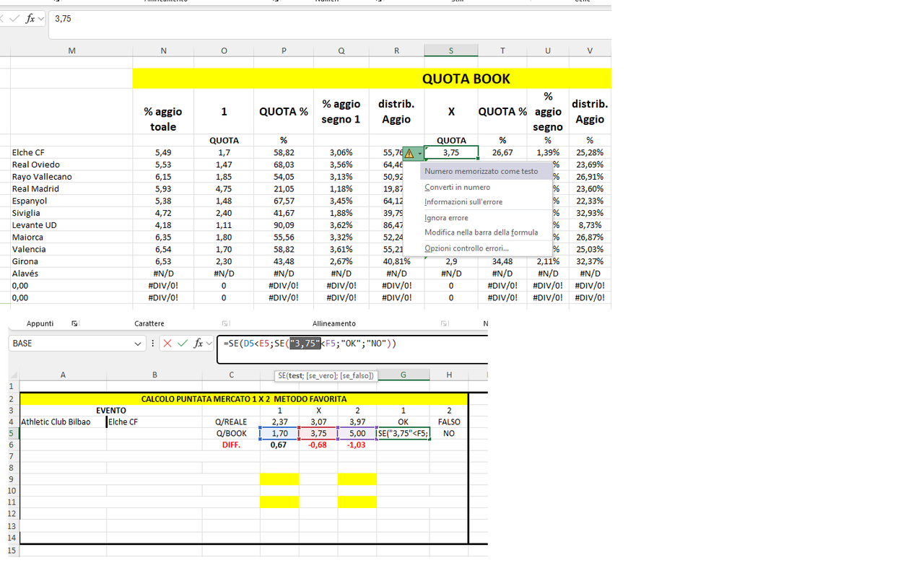Click the "Real Madrid" team cell

[71, 189]
